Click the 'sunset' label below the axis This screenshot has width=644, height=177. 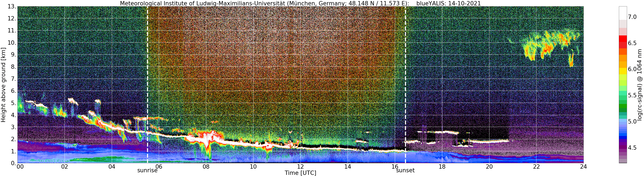click(405, 171)
